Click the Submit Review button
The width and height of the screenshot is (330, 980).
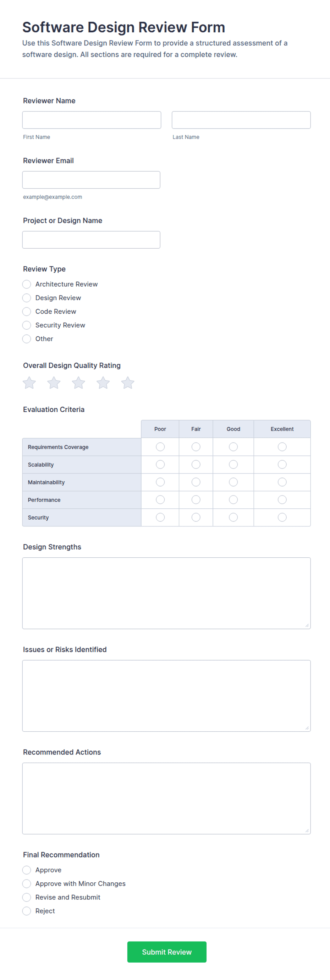click(167, 952)
